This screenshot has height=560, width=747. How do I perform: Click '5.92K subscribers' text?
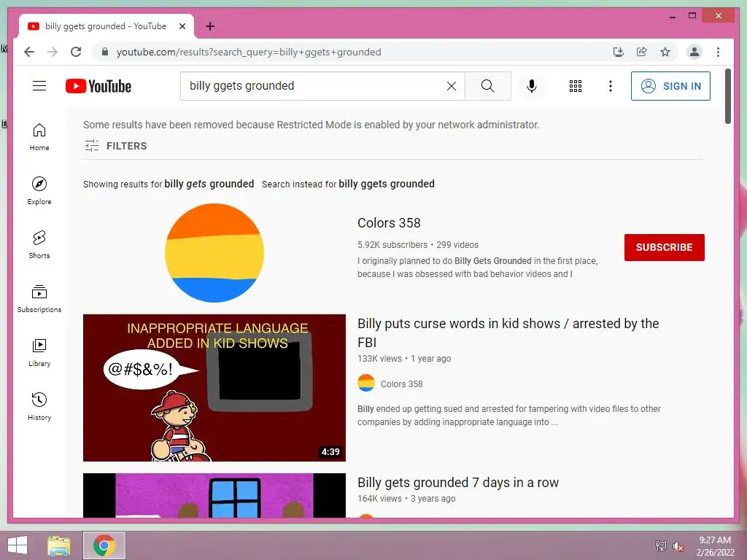tap(392, 245)
